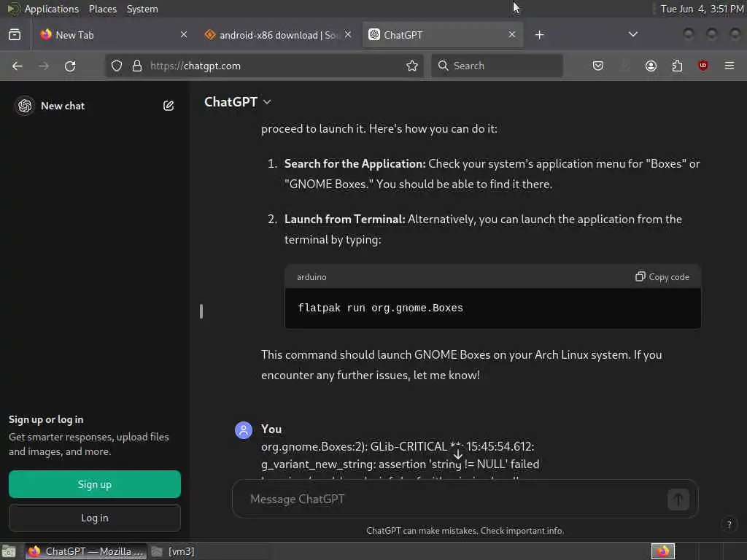Open the Firefox hamburger application menu
The width and height of the screenshot is (747, 560).
729,66
